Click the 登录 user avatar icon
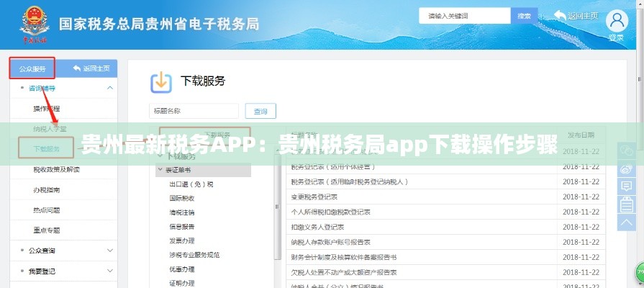644x288 pixels. [x=616, y=20]
